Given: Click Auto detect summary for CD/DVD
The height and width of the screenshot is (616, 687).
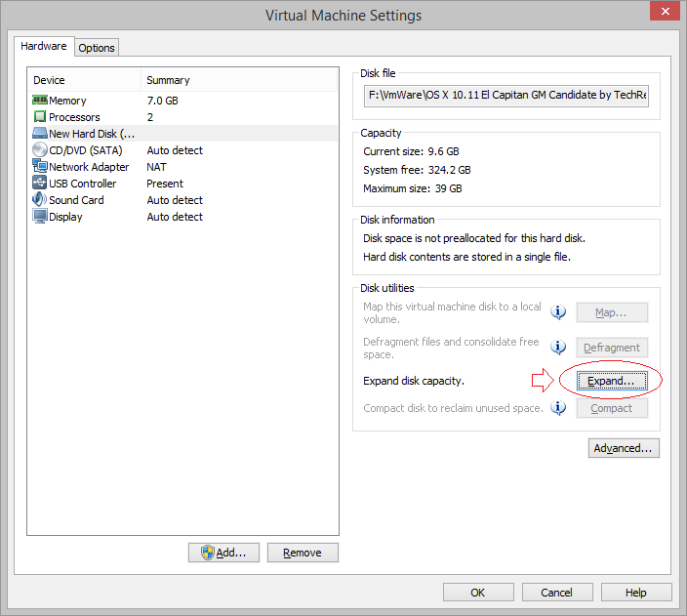Looking at the screenshot, I should tap(175, 150).
